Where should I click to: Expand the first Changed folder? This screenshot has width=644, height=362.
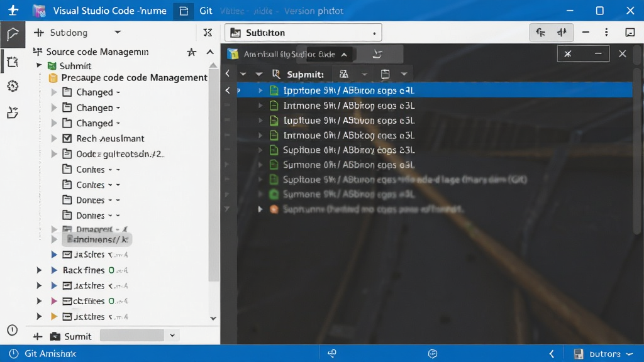point(54,92)
